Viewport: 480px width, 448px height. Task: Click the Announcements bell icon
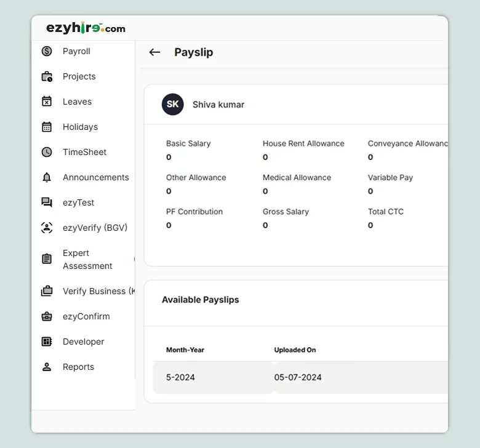47,177
